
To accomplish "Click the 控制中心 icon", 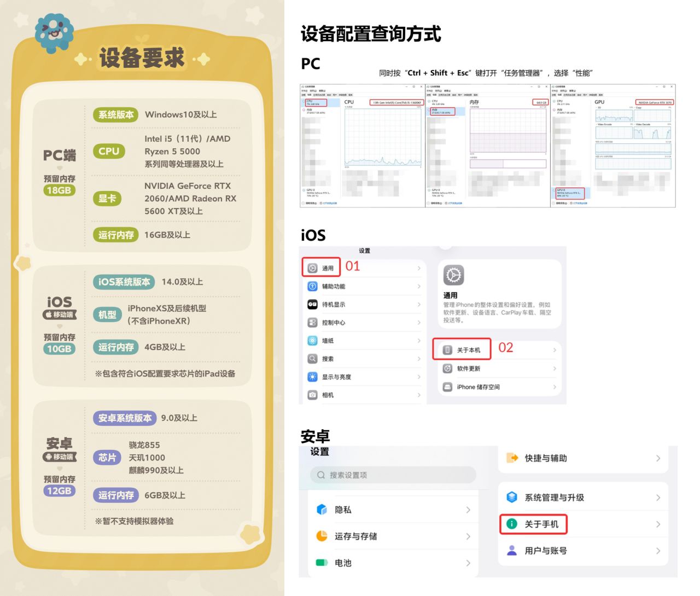I will click(312, 322).
